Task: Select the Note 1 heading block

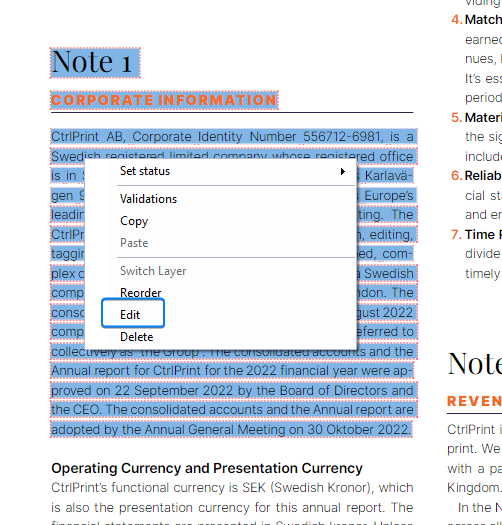Action: 95,63
